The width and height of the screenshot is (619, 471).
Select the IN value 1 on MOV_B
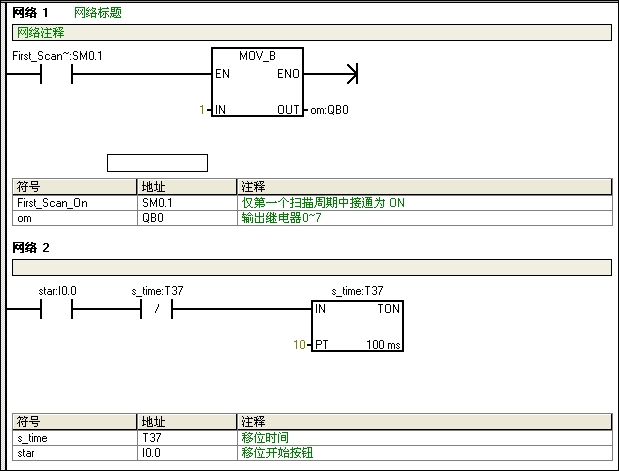(202, 110)
